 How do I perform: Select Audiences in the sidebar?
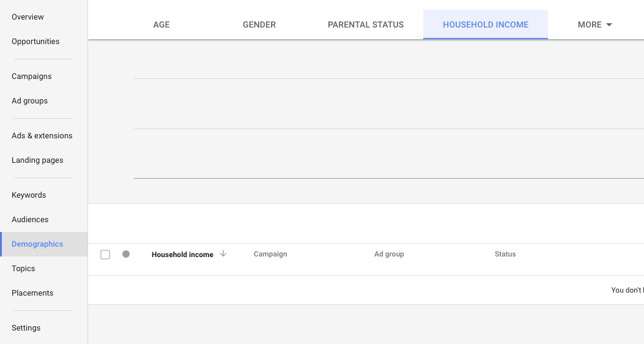pos(30,220)
